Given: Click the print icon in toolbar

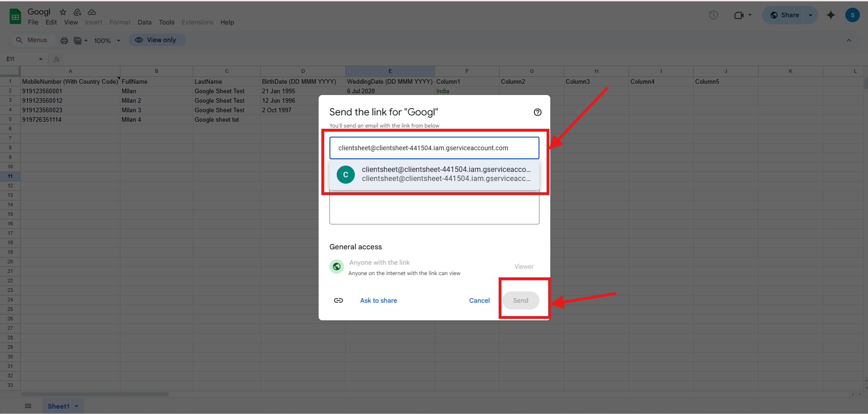Looking at the screenshot, I should click(64, 41).
